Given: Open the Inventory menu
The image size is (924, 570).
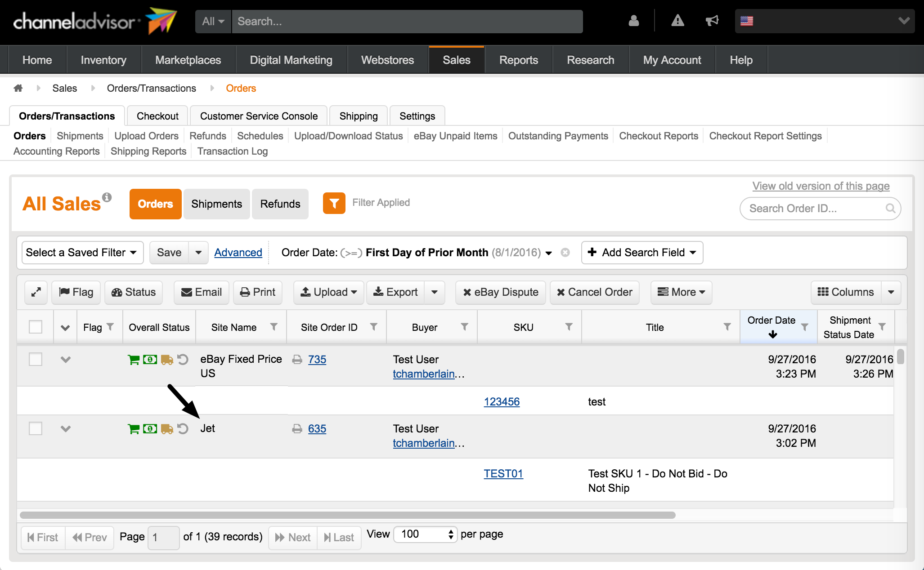Looking at the screenshot, I should [103, 60].
